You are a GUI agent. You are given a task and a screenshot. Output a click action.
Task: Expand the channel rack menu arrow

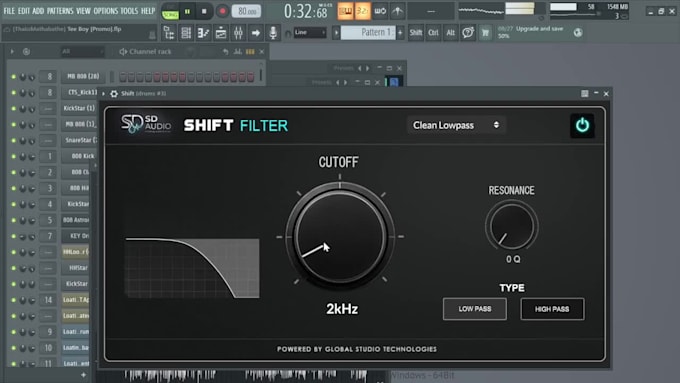[x=12, y=52]
